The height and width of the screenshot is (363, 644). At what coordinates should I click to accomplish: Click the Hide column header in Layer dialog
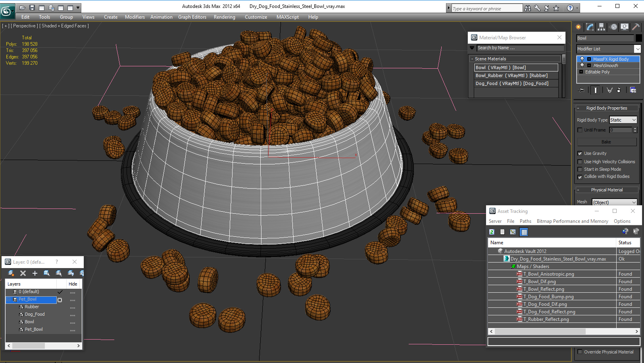pos(73,284)
